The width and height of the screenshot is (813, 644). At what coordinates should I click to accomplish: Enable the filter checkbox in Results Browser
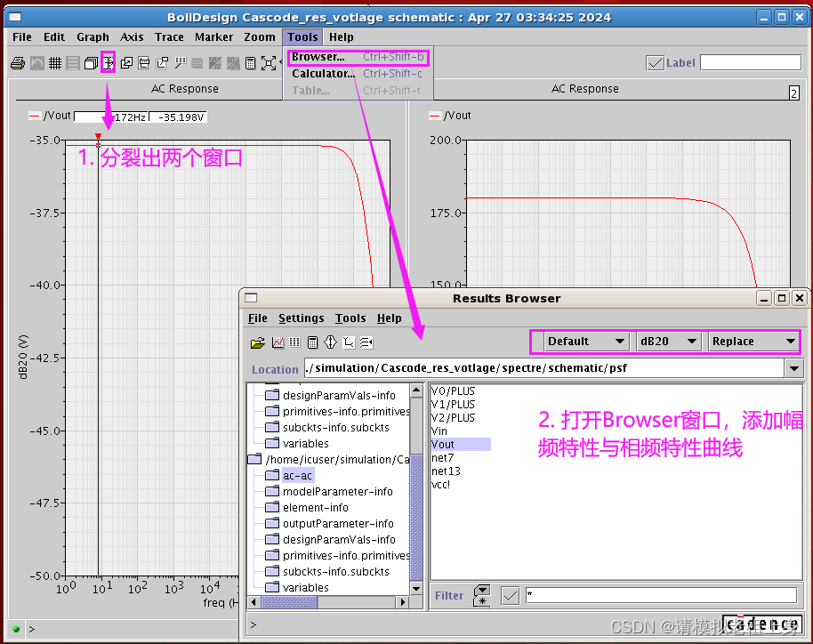[510, 594]
